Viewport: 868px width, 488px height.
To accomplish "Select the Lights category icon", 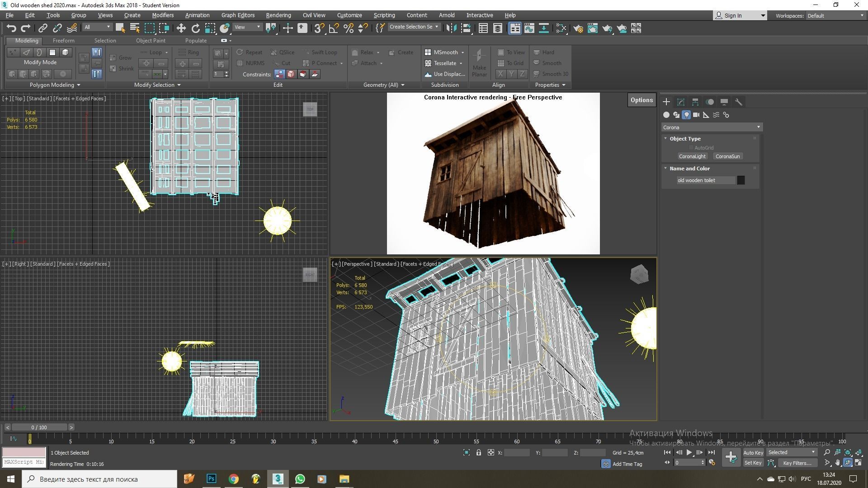I will tap(686, 115).
